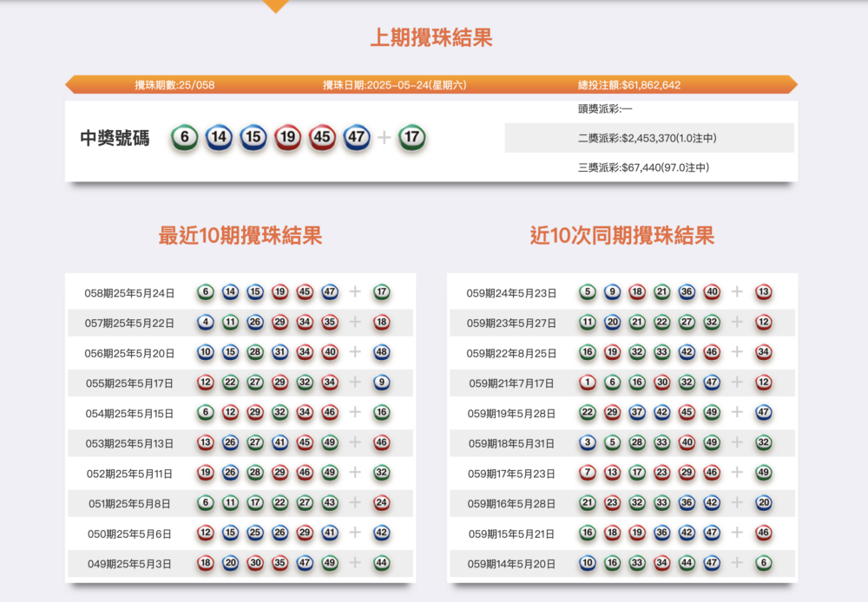868x602 pixels.
Task: Click large green ball 6 in winning numbers
Action: pos(185,137)
